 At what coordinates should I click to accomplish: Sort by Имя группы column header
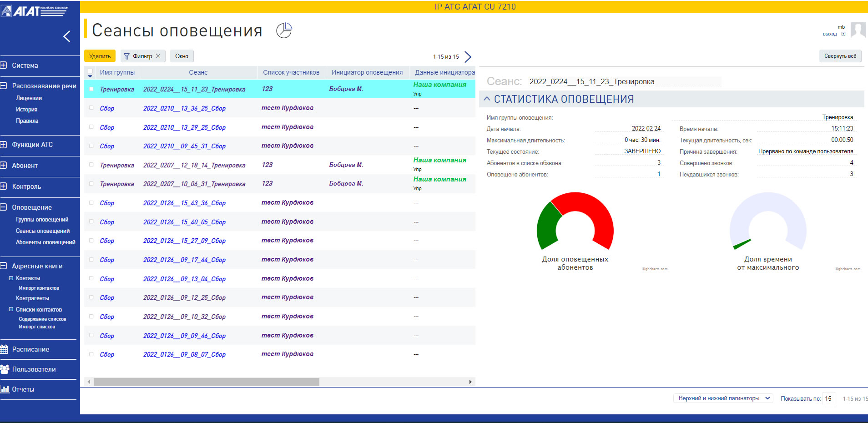117,72
